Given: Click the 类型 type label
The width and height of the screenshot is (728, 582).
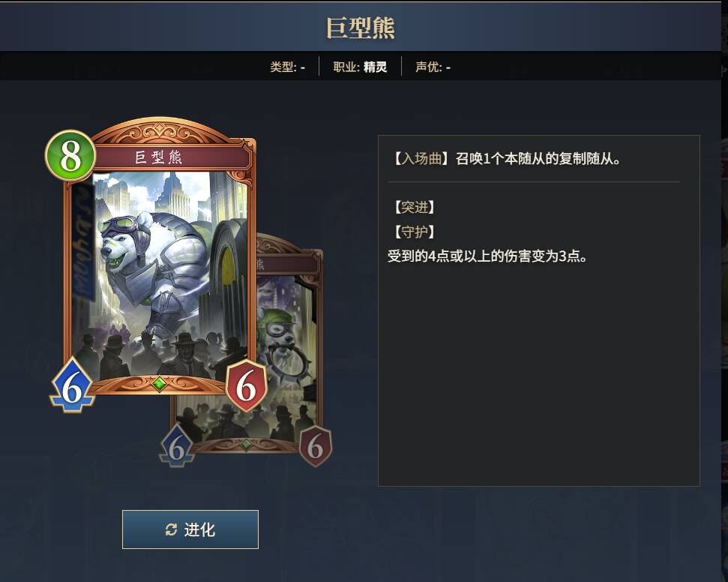Looking at the screenshot, I should point(287,67).
